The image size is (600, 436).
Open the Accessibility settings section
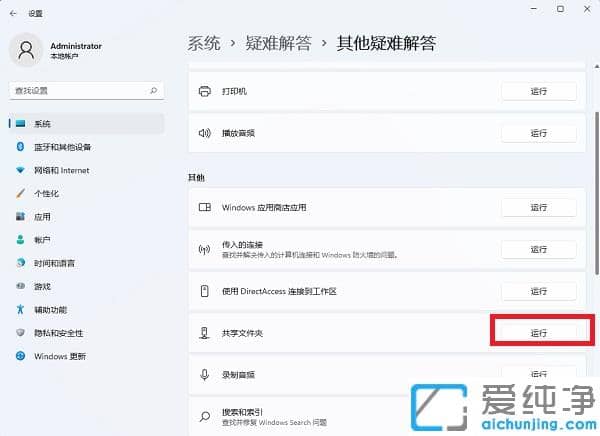coord(50,310)
